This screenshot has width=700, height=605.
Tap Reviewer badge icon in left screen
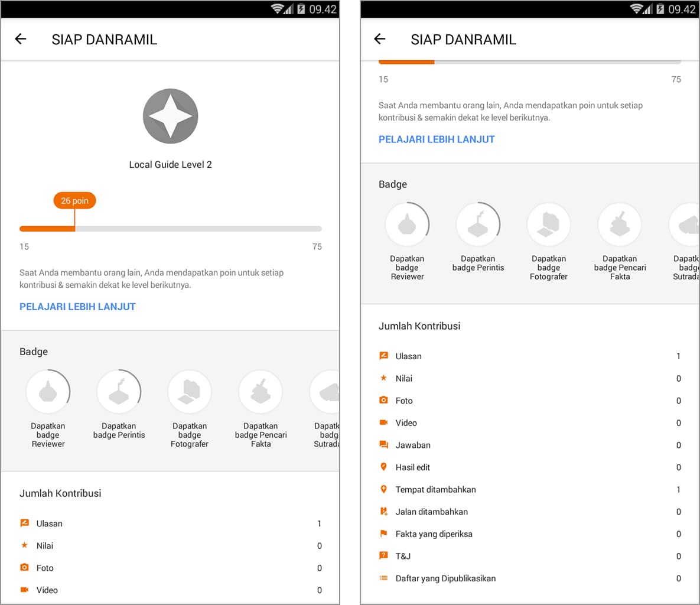point(48,392)
